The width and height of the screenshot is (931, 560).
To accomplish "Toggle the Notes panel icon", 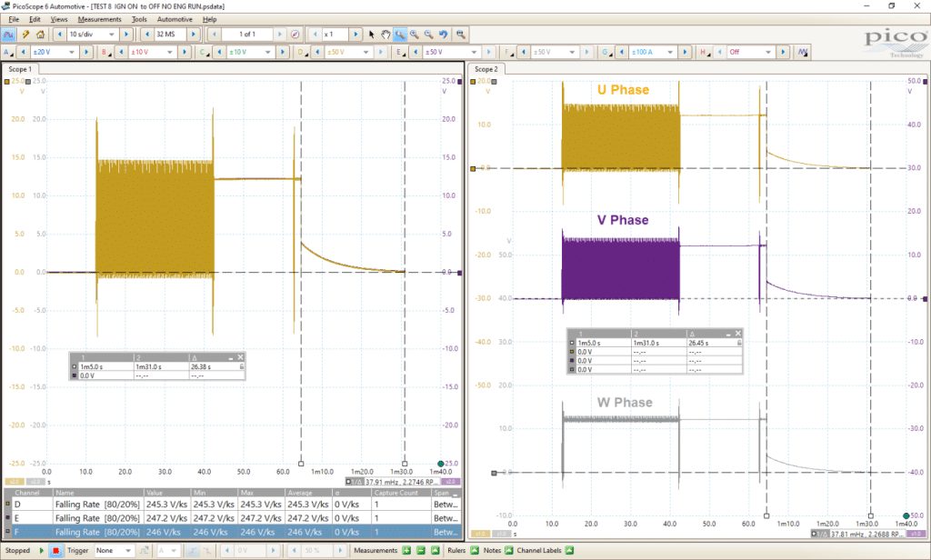I will pos(509,551).
